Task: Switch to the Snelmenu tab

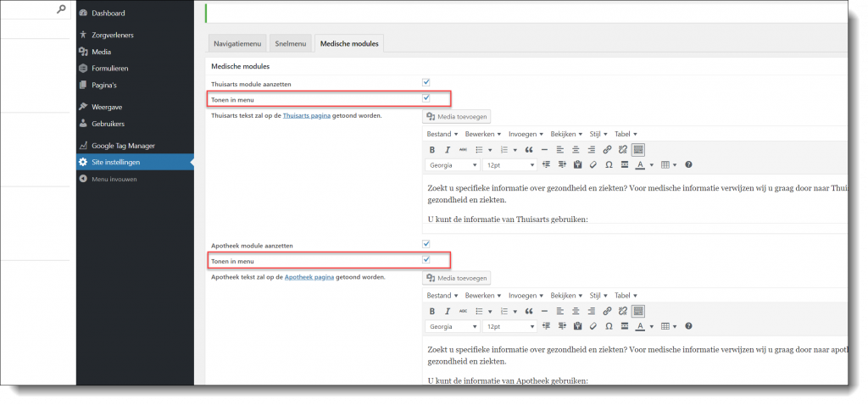Action: (291, 44)
